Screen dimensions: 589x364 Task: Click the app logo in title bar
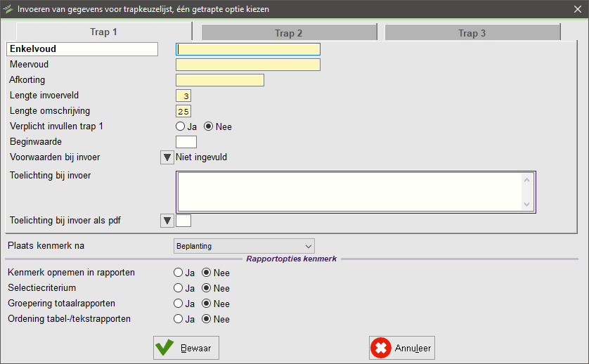coord(8,9)
